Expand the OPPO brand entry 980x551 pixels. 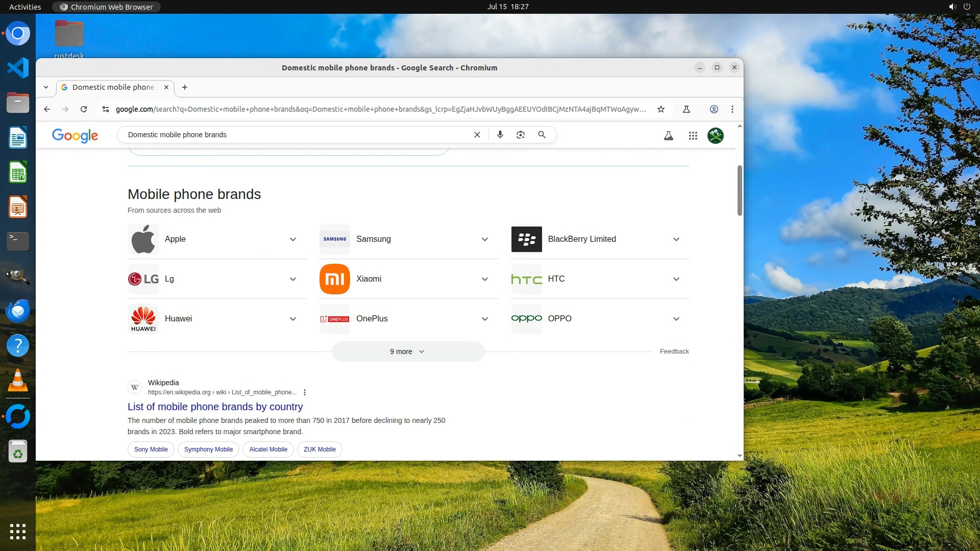tap(676, 319)
